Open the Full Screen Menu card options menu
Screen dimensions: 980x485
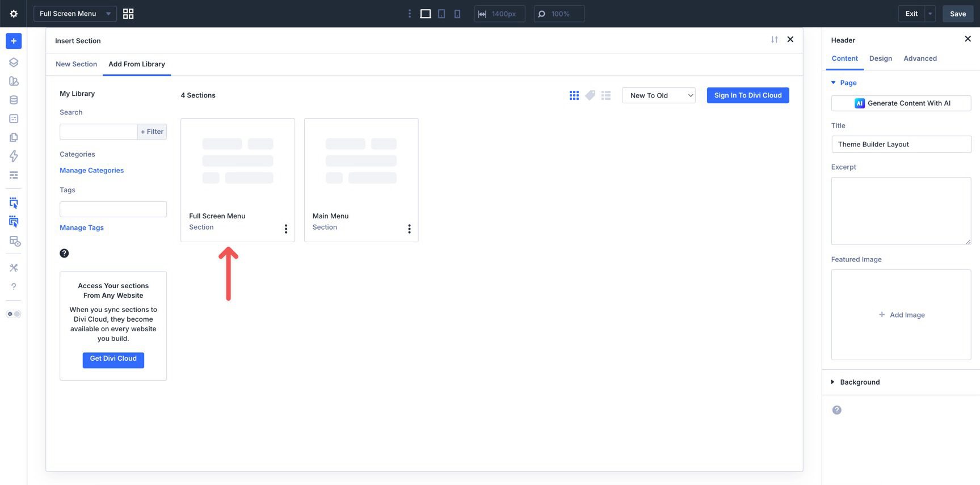click(x=286, y=229)
